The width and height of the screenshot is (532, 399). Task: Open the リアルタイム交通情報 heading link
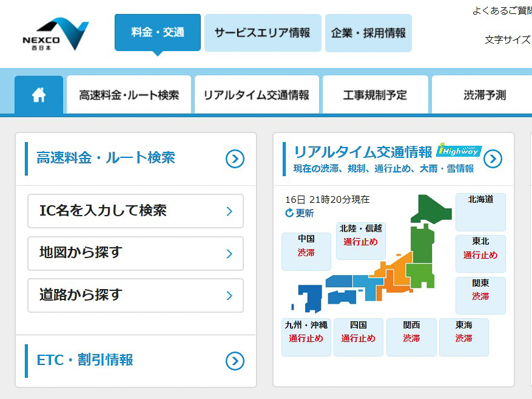point(363,151)
